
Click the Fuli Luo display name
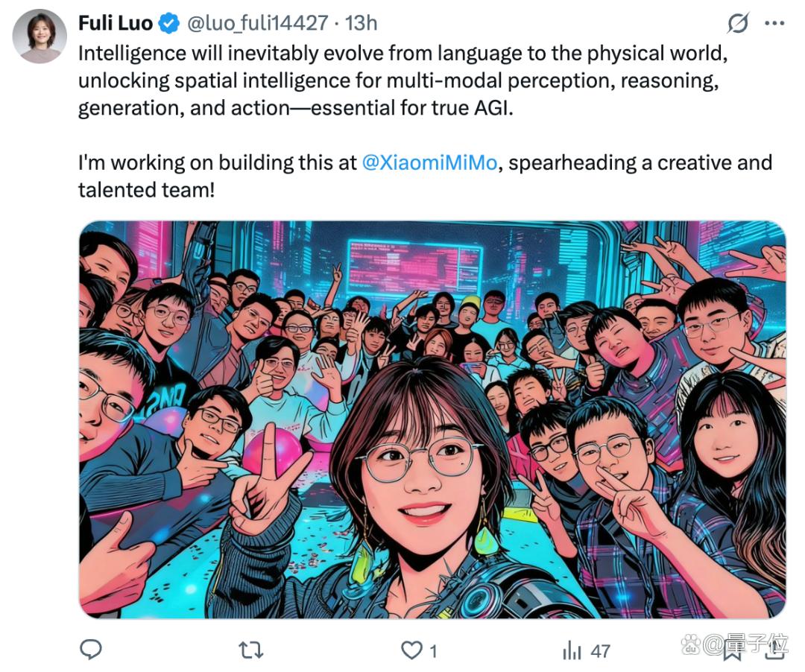[x=116, y=23]
